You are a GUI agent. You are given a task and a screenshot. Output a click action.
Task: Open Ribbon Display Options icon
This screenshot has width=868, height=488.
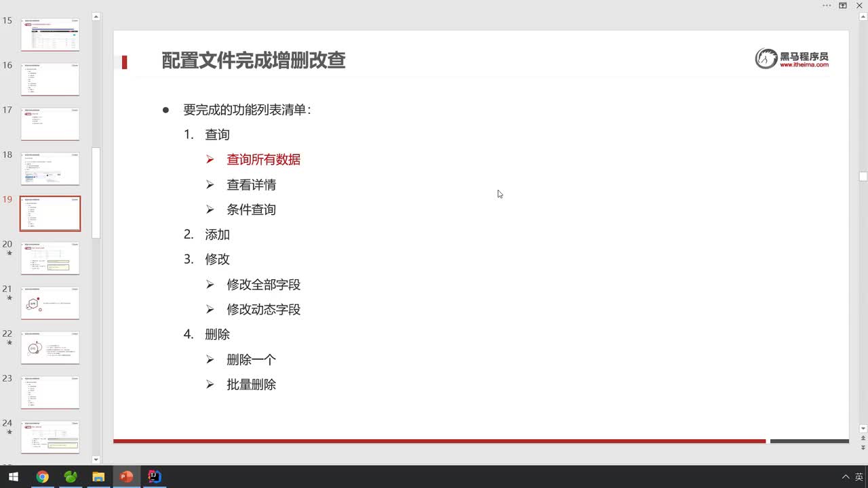click(x=843, y=5)
